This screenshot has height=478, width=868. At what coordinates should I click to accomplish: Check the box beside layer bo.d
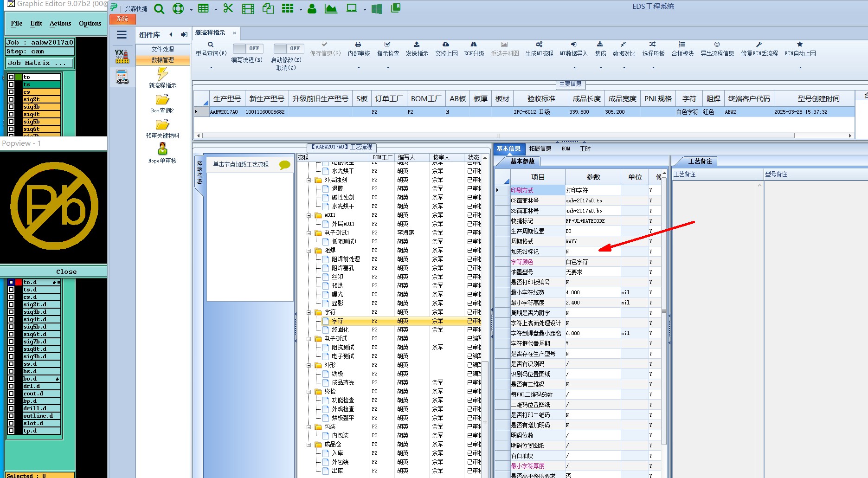click(x=11, y=379)
